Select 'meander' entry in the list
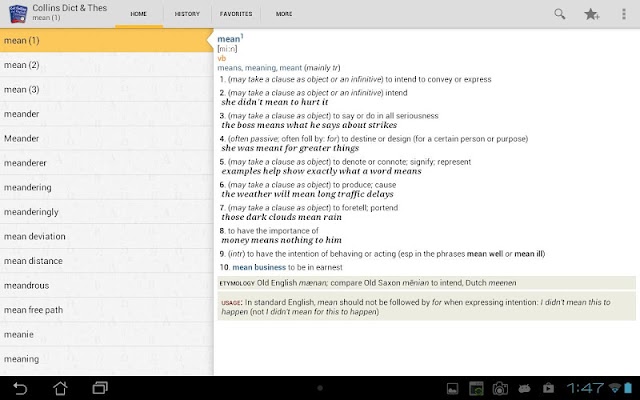This screenshot has width=640, height=400. (107, 114)
